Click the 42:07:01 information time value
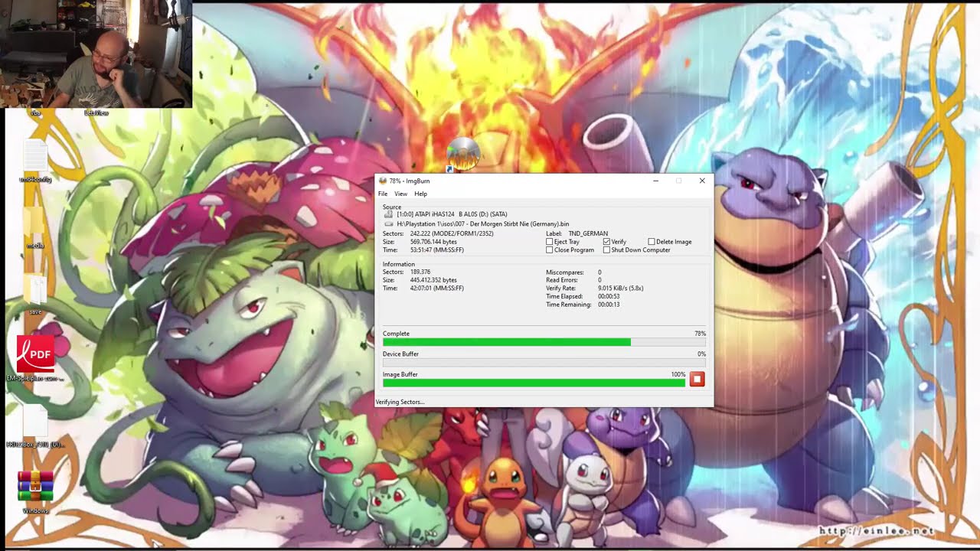This screenshot has width=980, height=551. point(436,289)
